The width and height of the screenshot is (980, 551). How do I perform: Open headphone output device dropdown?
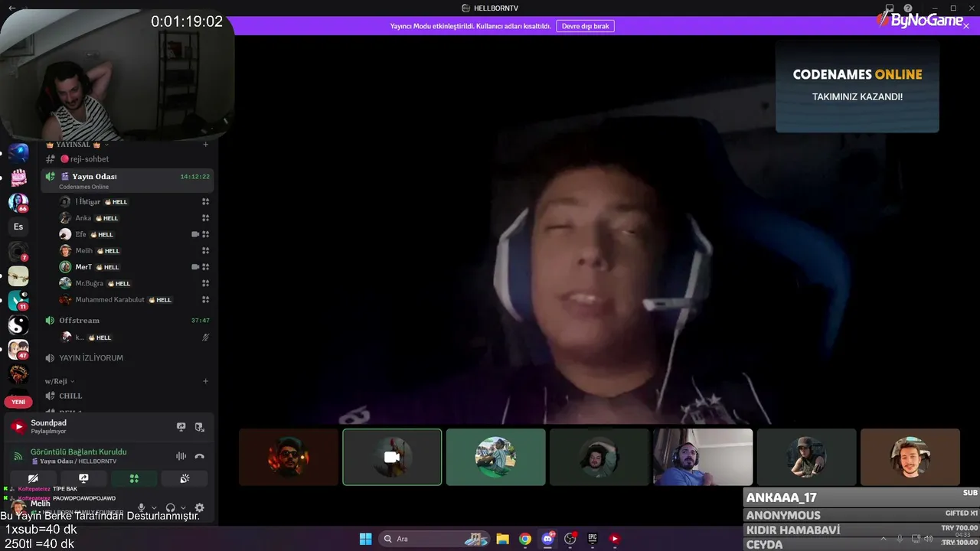(x=183, y=507)
